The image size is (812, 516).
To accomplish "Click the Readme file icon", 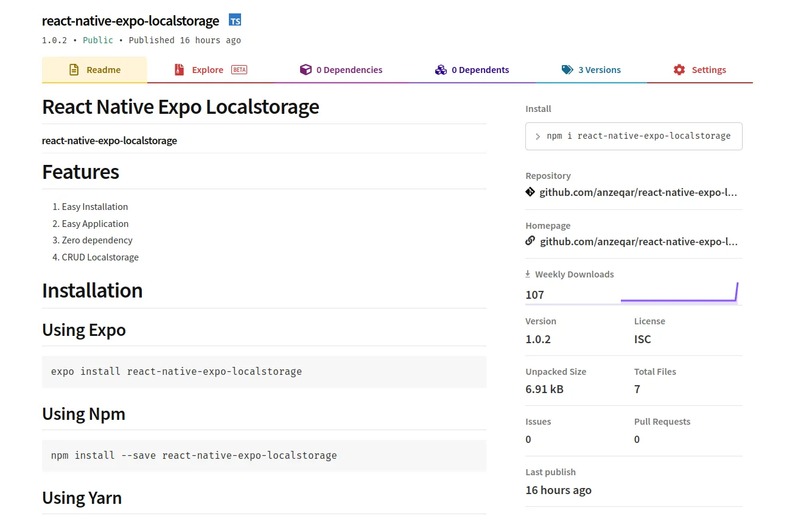I will pyautogui.click(x=74, y=70).
